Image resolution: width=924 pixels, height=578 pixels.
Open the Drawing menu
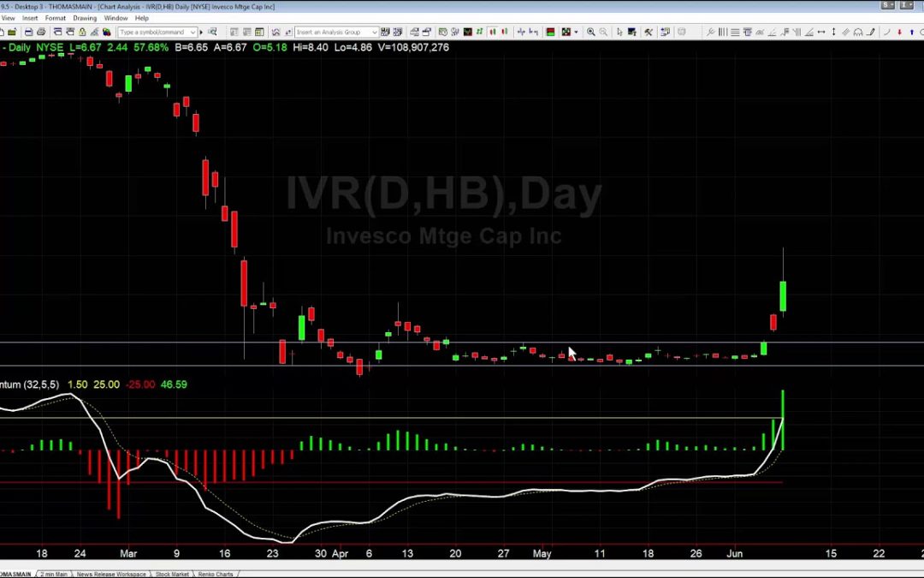click(84, 18)
